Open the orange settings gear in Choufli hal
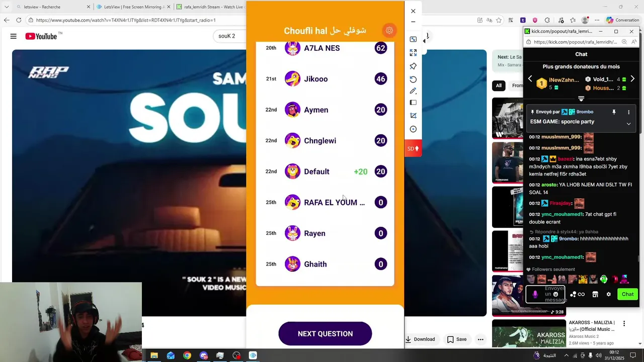Screen dimensions: 644x362 389,30
